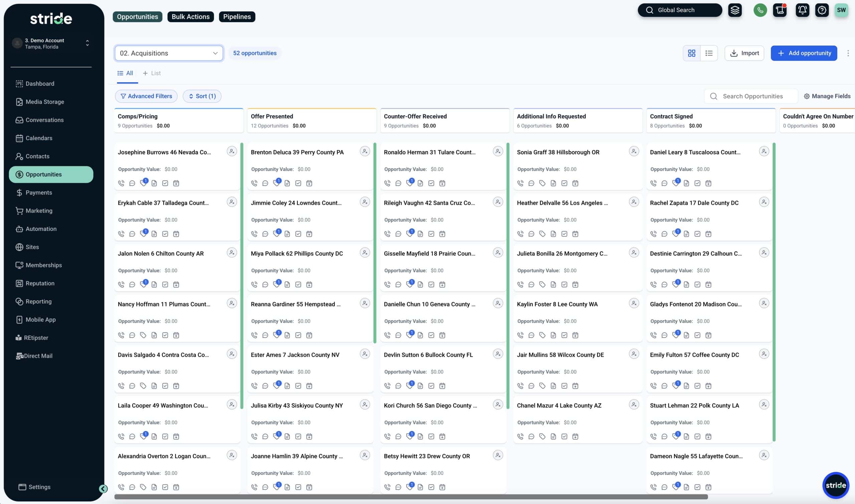855x504 pixels.
Task: Open Miya Pollack 62 Phillips County DC card
Action: [x=310, y=268]
